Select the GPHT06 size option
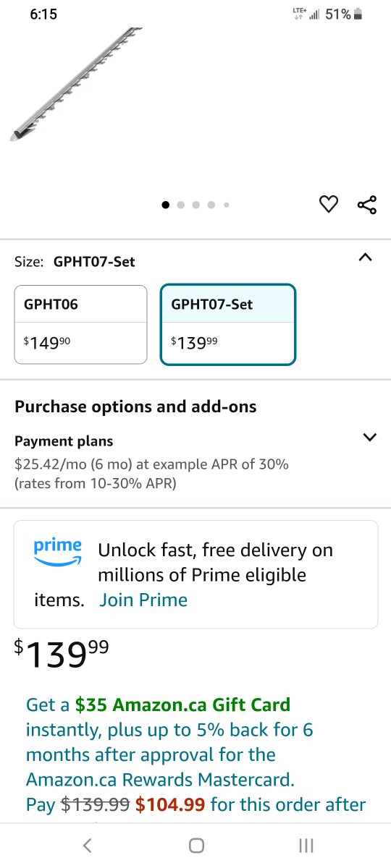 coord(81,324)
